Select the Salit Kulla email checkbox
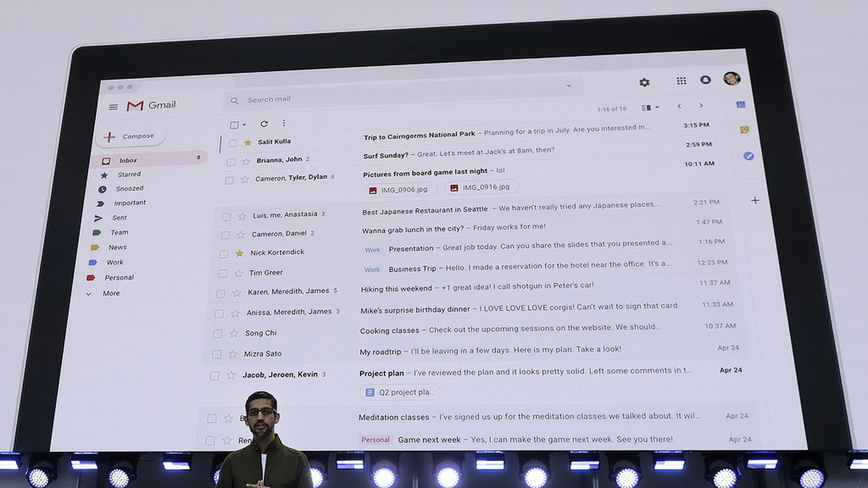This screenshot has height=488, width=868. tap(233, 143)
